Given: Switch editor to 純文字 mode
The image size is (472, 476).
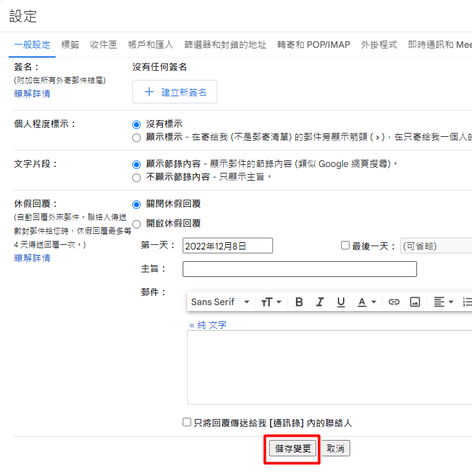Looking at the screenshot, I should (x=208, y=325).
